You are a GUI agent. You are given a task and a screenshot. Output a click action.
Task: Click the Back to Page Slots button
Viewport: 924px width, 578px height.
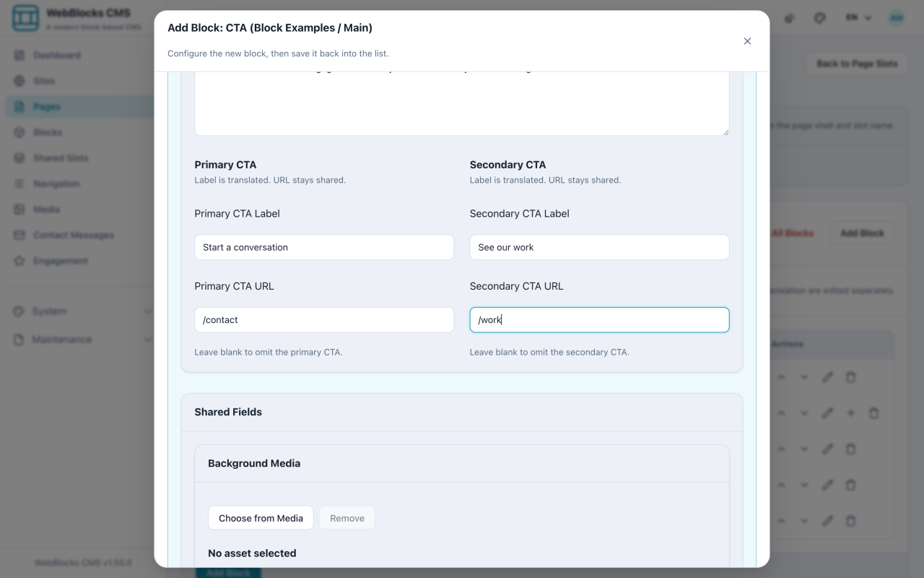pyautogui.click(x=857, y=64)
